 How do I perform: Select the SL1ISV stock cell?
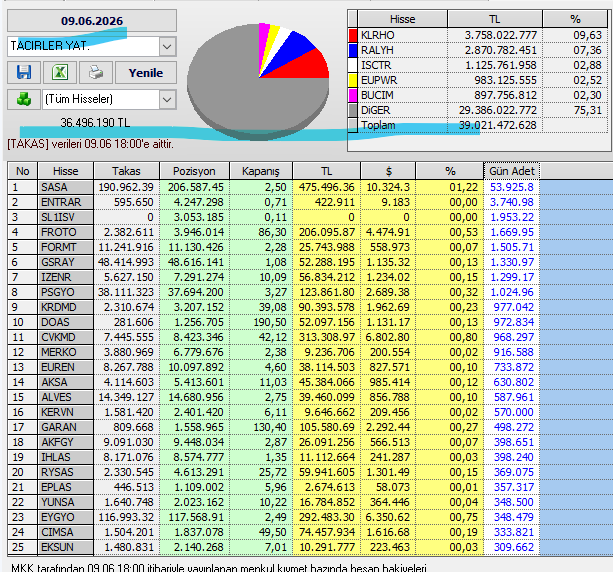pyautogui.click(x=66, y=217)
